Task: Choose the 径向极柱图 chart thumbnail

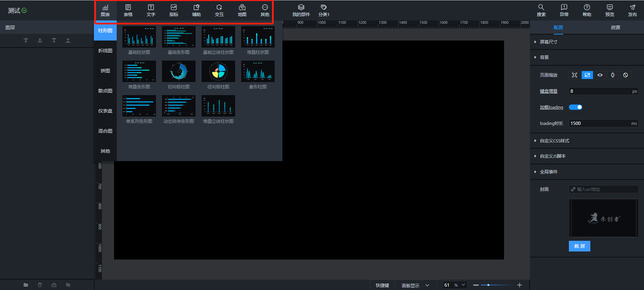Action: tap(218, 72)
